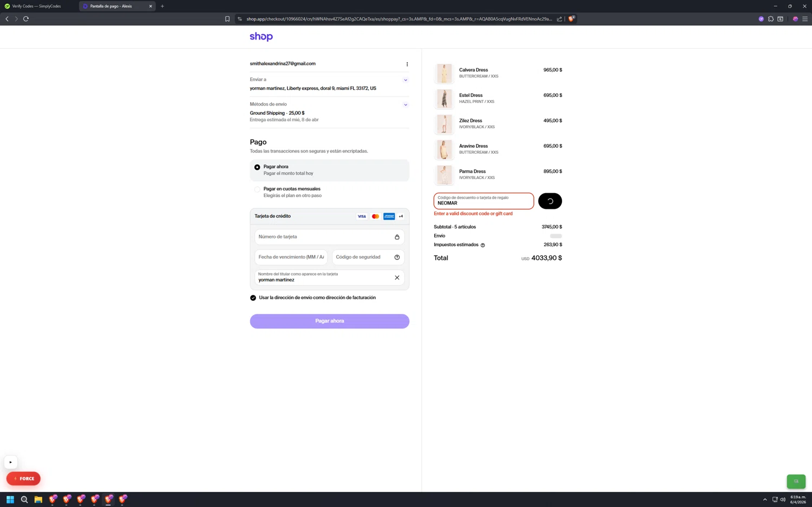Image resolution: width=812 pixels, height=507 pixels.
Task: Open Windows taskbar search
Action: coord(24,499)
